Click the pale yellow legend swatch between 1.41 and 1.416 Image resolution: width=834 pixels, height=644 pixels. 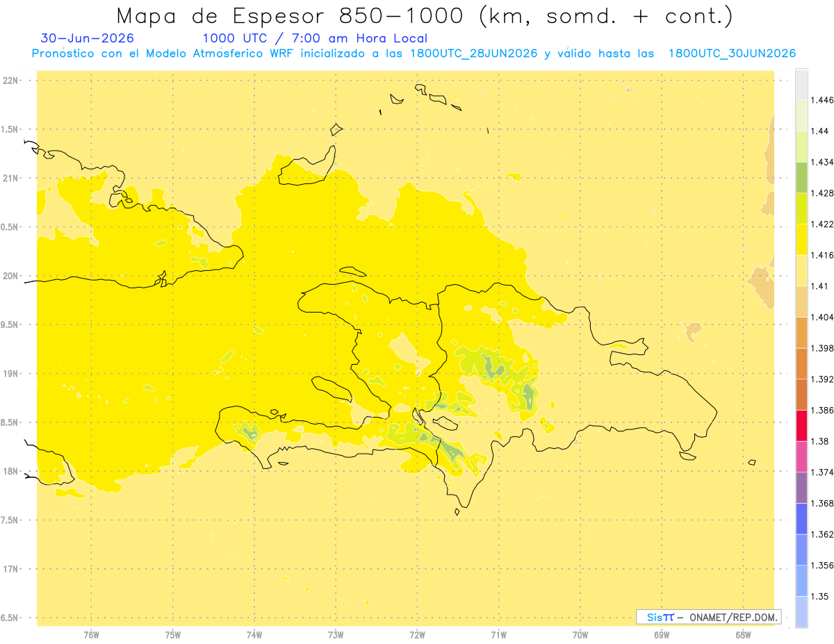[x=801, y=270]
